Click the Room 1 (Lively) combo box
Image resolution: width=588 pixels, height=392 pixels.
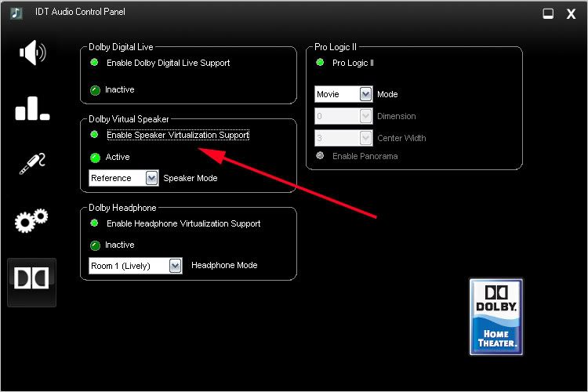(136, 266)
